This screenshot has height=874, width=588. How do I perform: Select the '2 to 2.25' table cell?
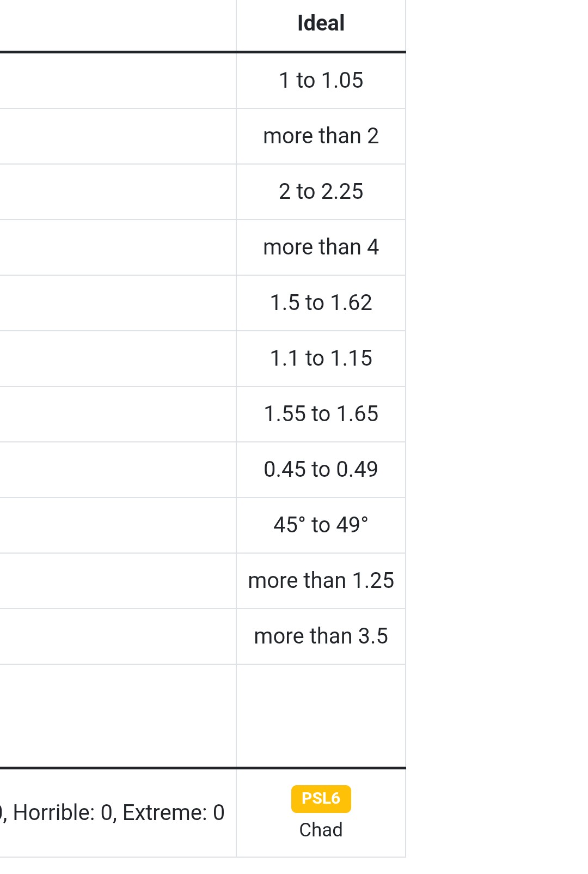321,192
